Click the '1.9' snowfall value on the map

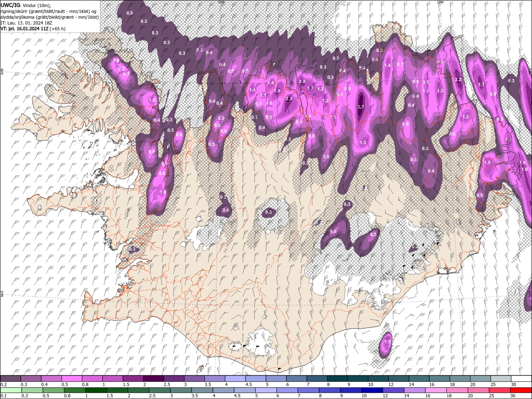point(277,91)
